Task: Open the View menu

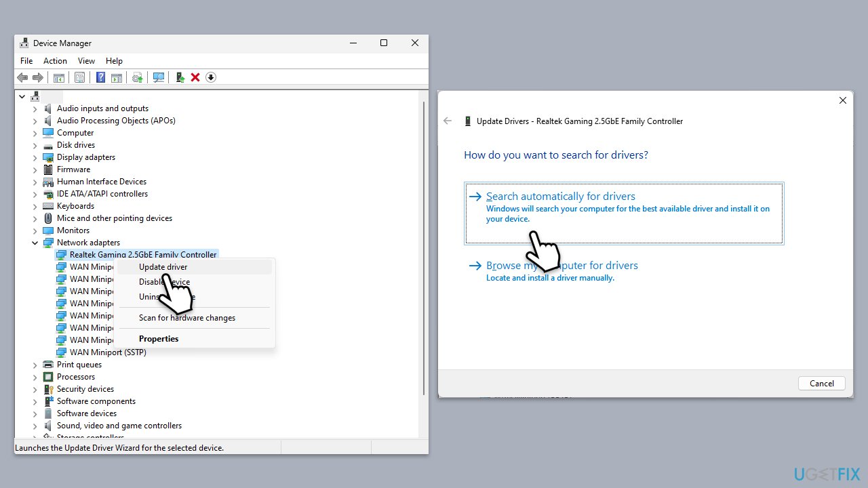Action: click(86, 61)
